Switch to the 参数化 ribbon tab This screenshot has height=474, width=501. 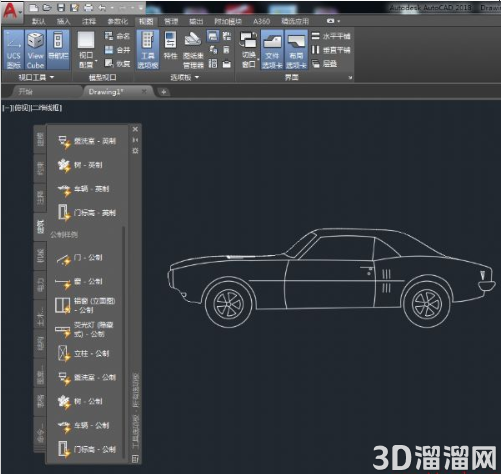pyautogui.click(x=117, y=22)
